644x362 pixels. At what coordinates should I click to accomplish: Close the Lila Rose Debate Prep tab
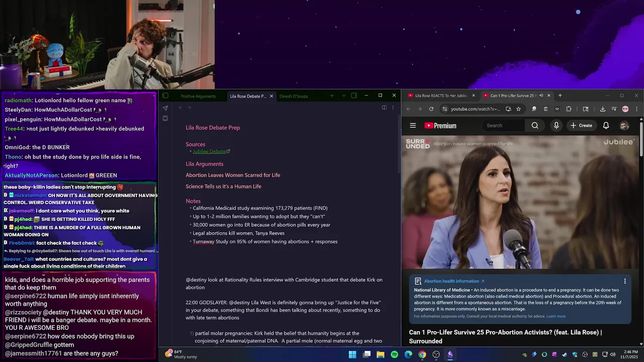tap(271, 96)
